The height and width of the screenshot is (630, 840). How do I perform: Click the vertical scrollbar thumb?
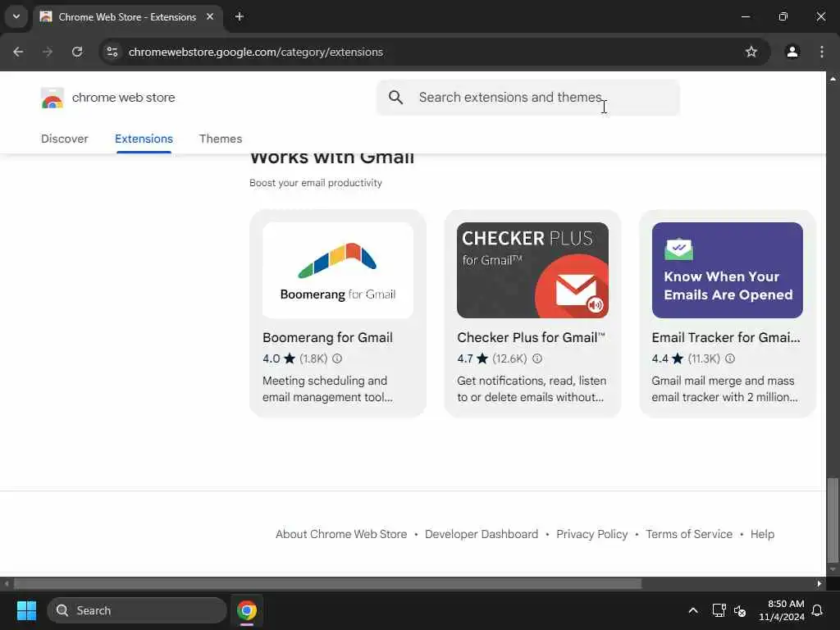(833, 520)
